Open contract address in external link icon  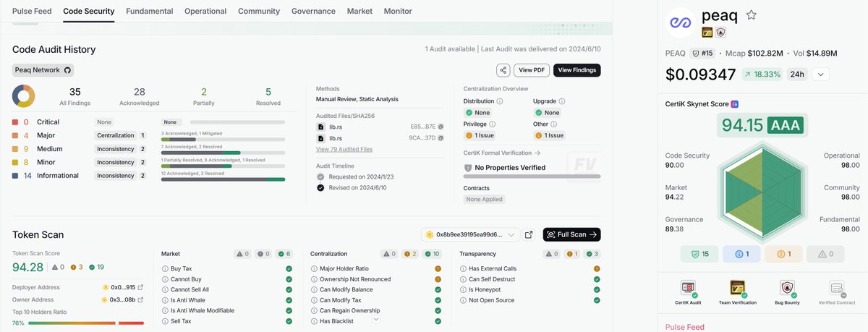coord(529,234)
